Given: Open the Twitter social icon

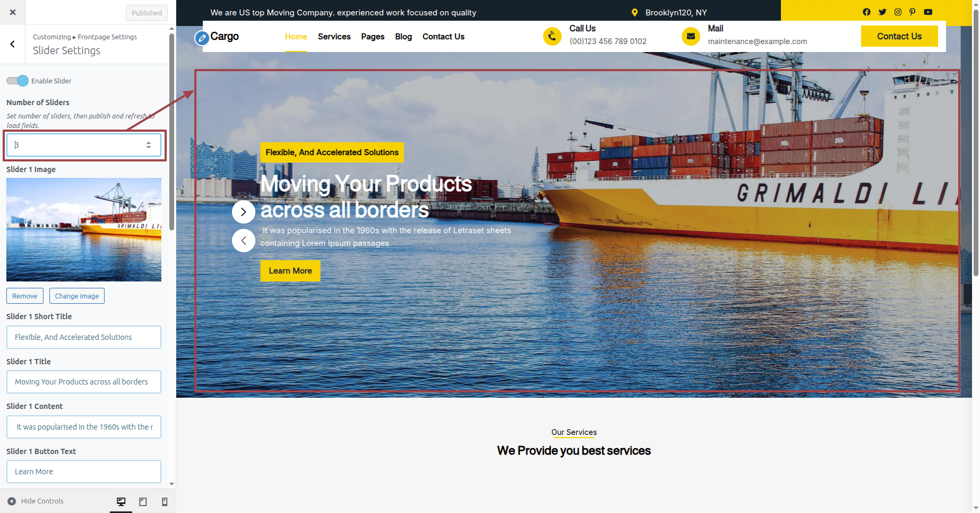Looking at the screenshot, I should click(x=882, y=12).
